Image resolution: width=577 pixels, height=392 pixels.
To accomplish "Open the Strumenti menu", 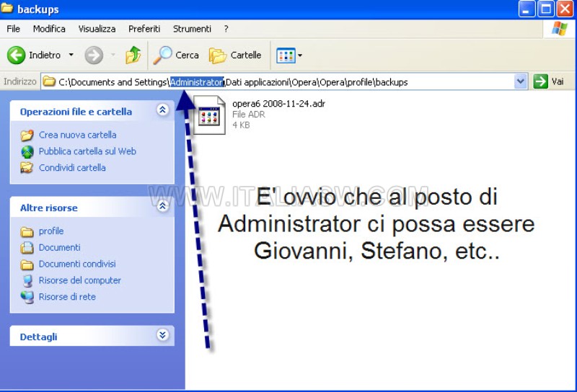I will [192, 29].
